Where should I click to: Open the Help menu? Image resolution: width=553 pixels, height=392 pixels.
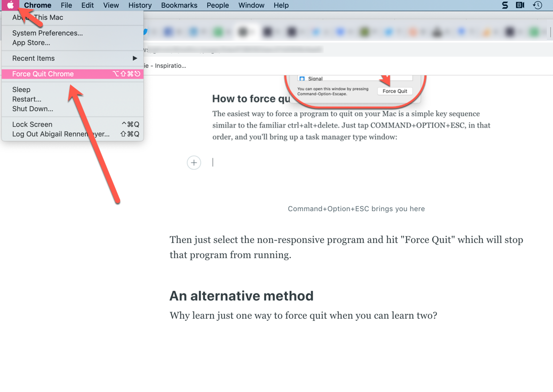click(x=281, y=5)
